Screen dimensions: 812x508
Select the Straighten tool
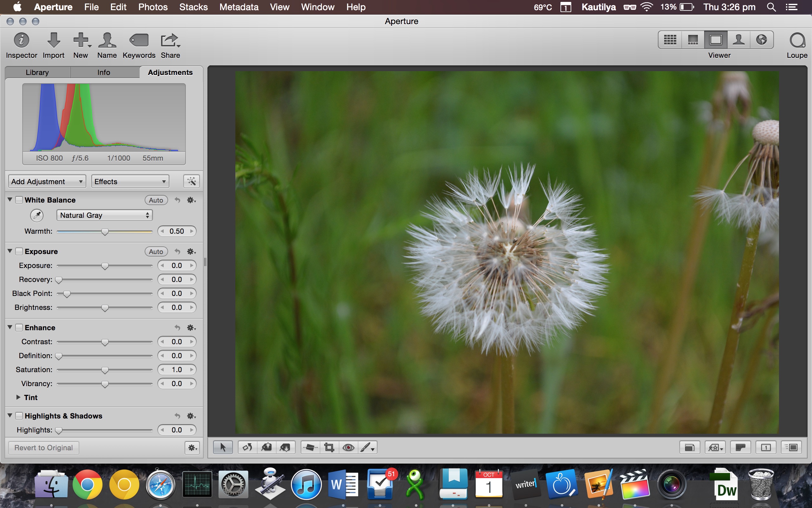tap(311, 448)
